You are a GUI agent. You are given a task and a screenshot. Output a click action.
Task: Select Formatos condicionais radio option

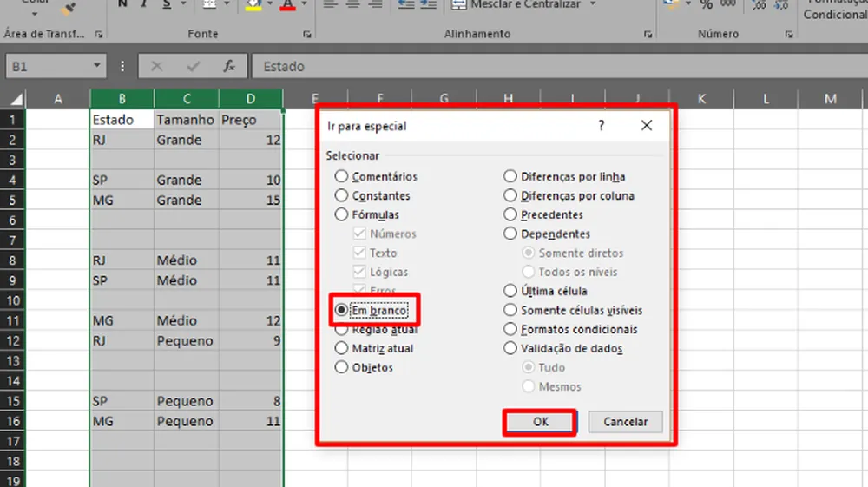(570, 329)
